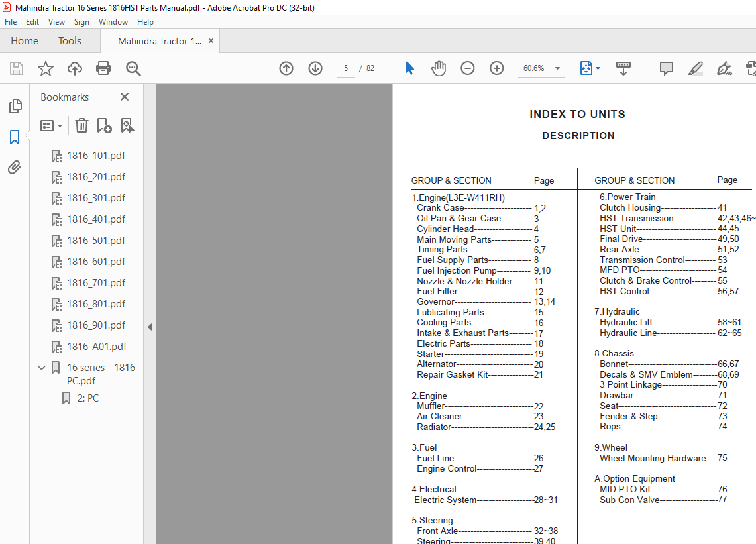
Task: Open the 1816_501.pdf bookmark
Action: coord(96,241)
